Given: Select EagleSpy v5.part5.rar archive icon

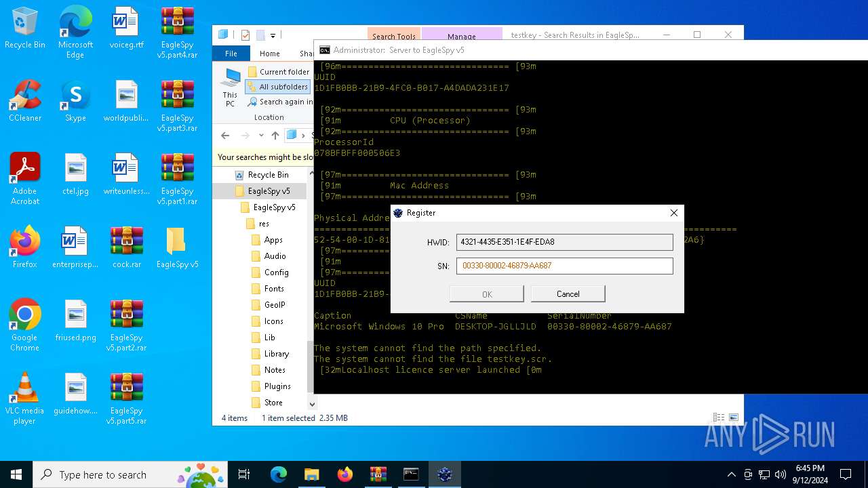Looking at the screenshot, I should pos(127,399).
